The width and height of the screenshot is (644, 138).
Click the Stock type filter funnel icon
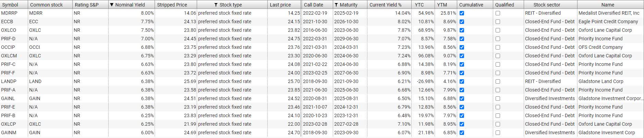(216, 5)
